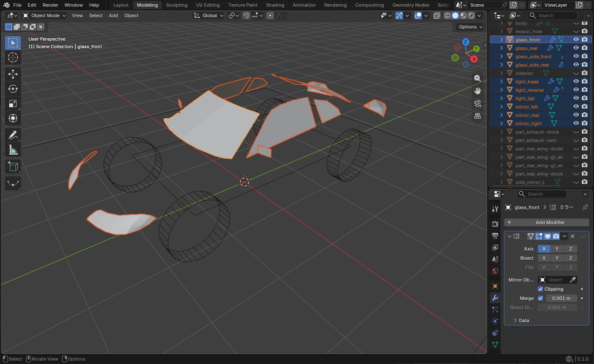Activate the Rotate tool
Viewport: 594px width, 364px height.
pyautogui.click(x=13, y=89)
